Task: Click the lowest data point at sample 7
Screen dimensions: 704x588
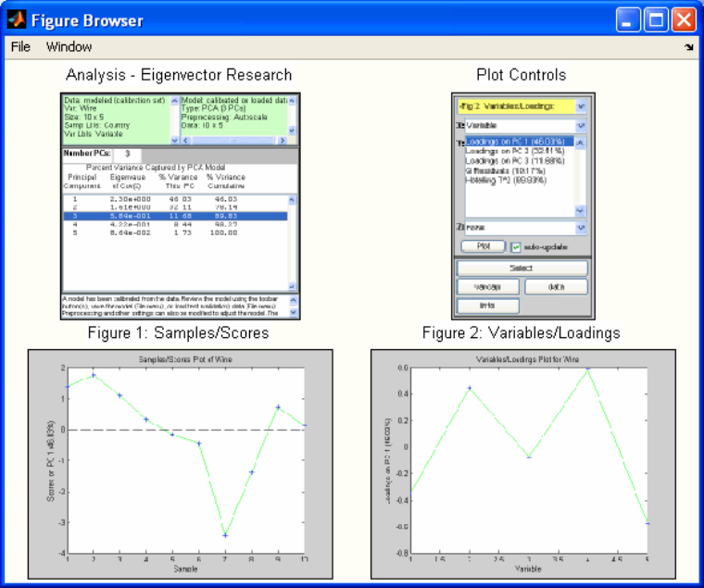Action: point(225,535)
